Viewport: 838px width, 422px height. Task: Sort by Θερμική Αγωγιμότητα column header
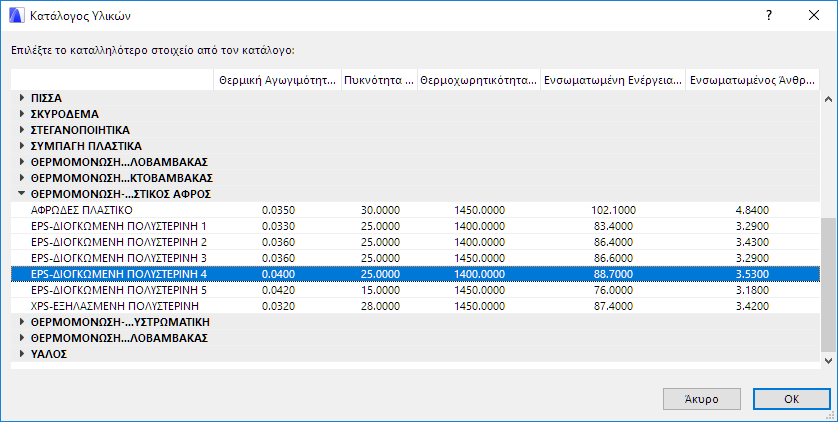pyautogui.click(x=276, y=81)
